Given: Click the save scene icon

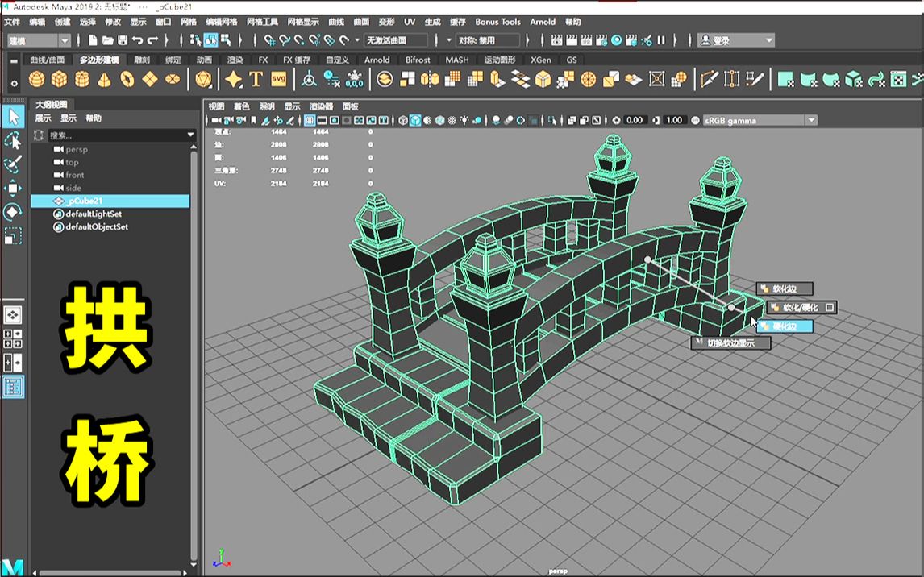Looking at the screenshot, I should [x=123, y=40].
